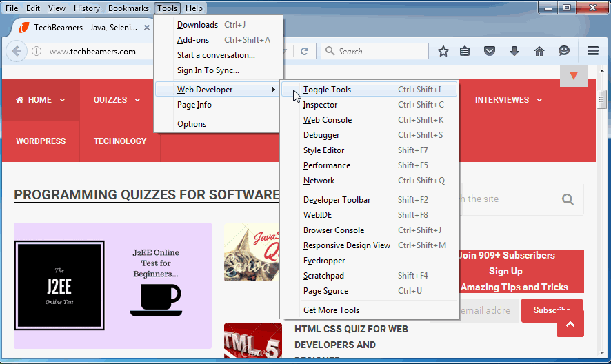Reload the page with the refresh icon

click(304, 51)
